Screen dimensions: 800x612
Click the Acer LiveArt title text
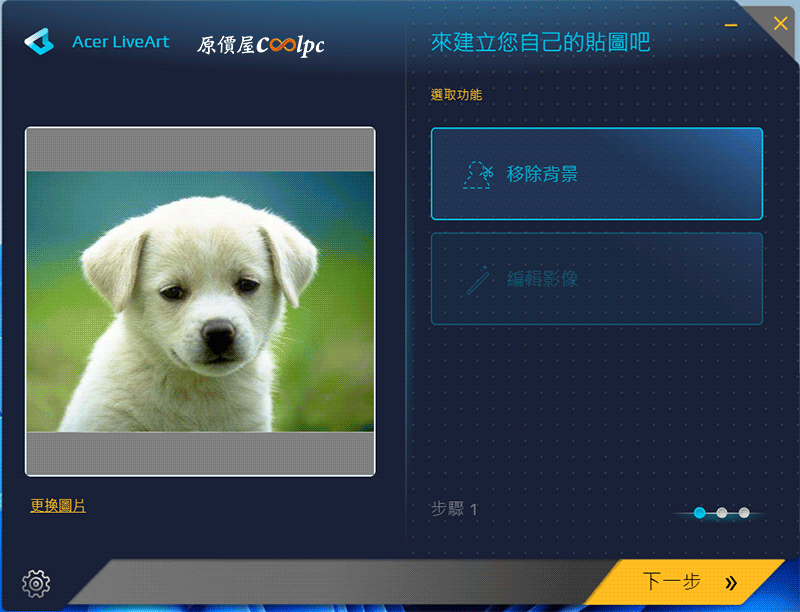click(x=120, y=42)
